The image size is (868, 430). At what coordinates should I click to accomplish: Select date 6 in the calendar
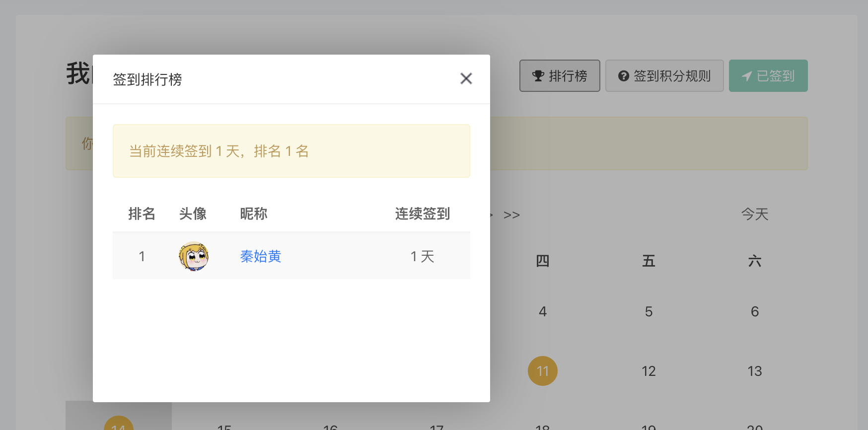[755, 311]
